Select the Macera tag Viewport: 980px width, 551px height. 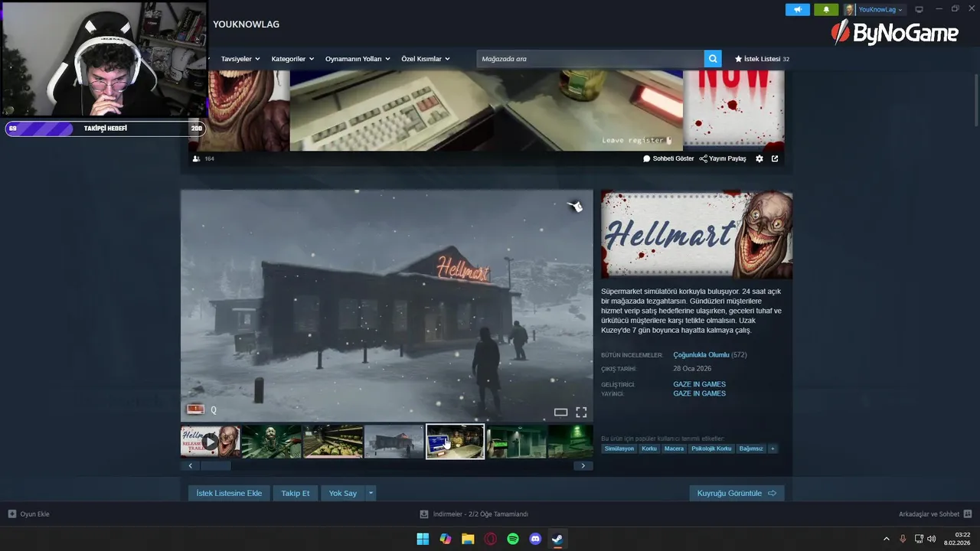[674, 448]
